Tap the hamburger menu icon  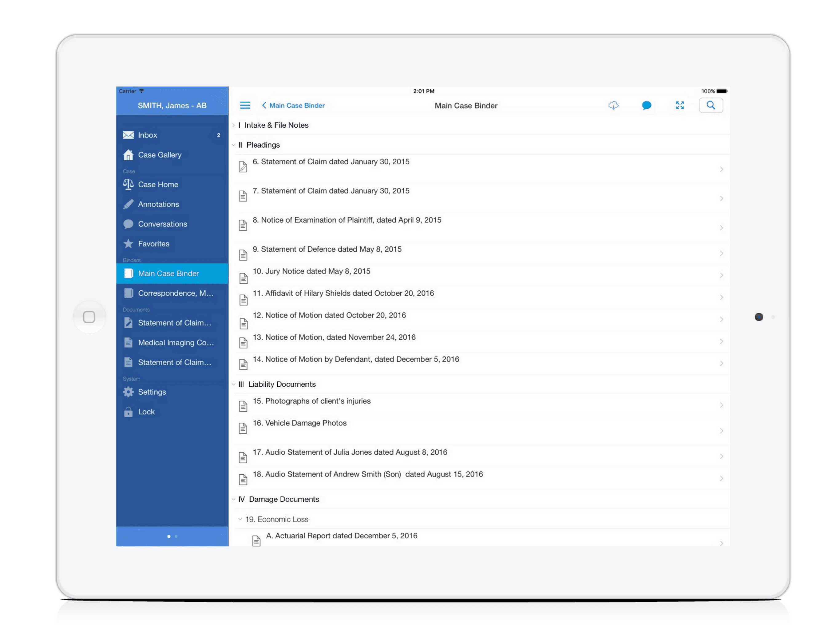coord(245,105)
